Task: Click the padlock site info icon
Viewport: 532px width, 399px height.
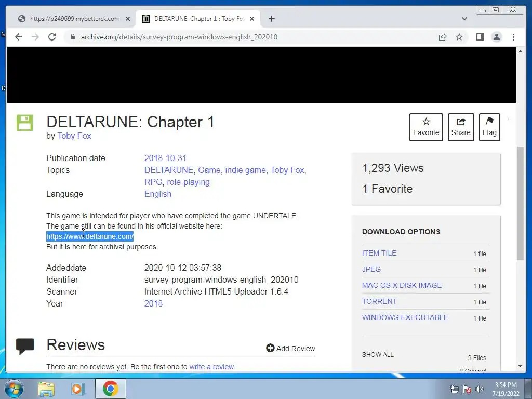Action: point(72,37)
